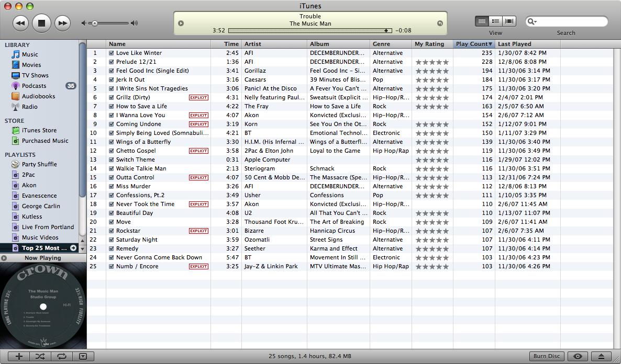Click the sidebar scrollbar down arrow
Image resolution: width=621 pixels, height=364 pixels.
tap(82, 249)
